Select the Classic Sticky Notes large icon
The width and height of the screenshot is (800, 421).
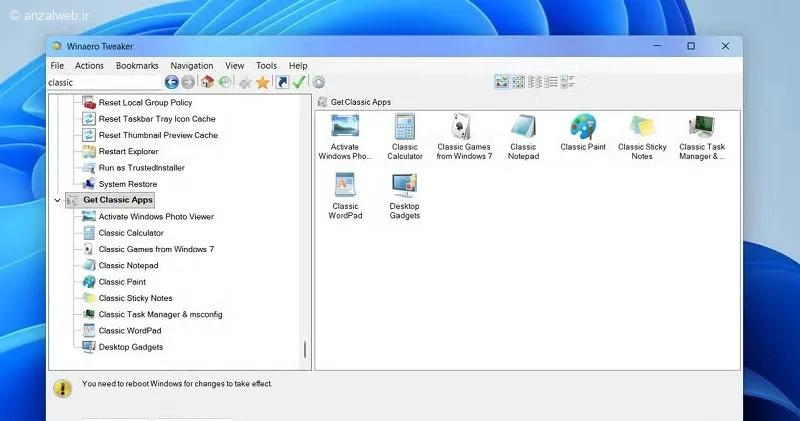click(x=642, y=137)
